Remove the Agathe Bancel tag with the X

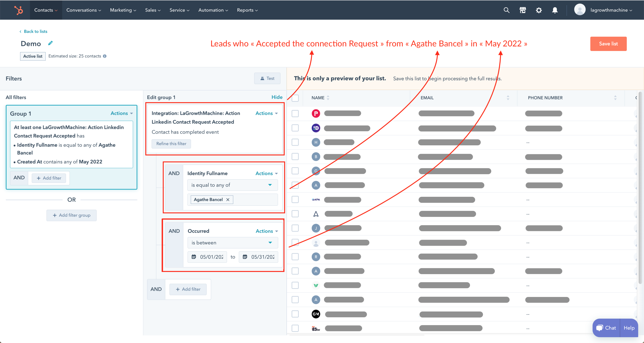coord(228,199)
